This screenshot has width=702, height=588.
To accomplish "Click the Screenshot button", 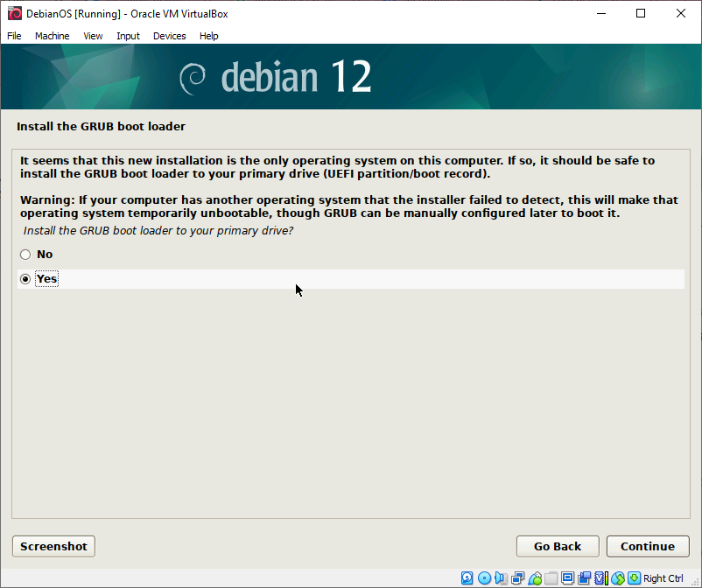I will [x=53, y=546].
